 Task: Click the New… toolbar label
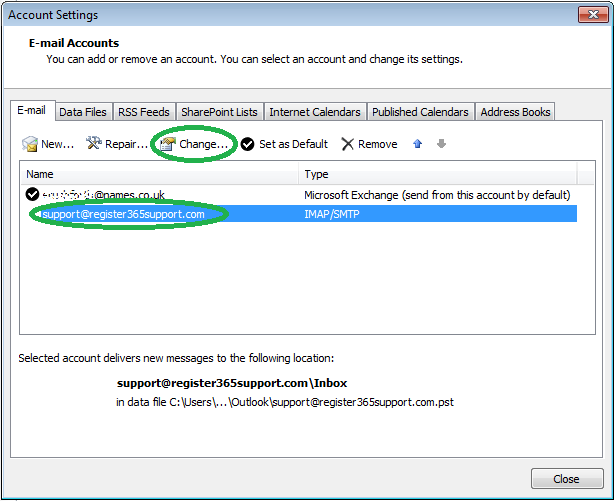point(58,144)
